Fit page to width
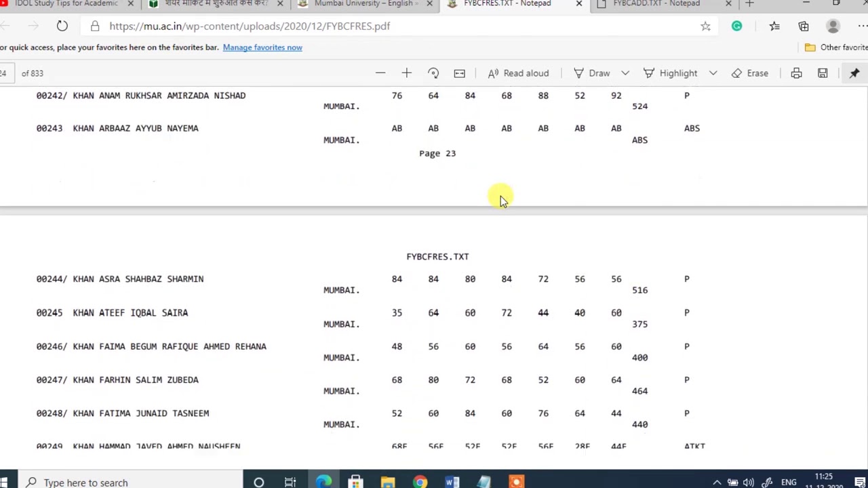Screen dimensions: 868x488 coord(459,73)
